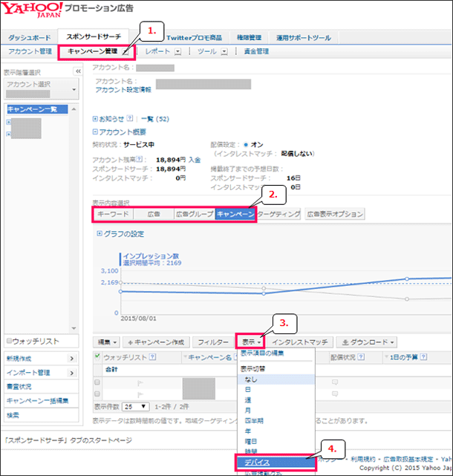Open the 編集 dropdown button

[106, 342]
